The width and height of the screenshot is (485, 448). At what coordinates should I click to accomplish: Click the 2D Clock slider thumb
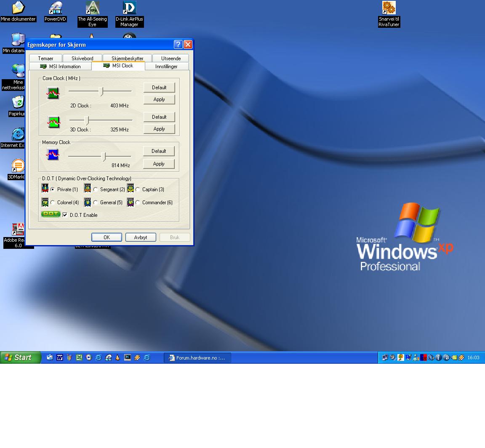101,91
